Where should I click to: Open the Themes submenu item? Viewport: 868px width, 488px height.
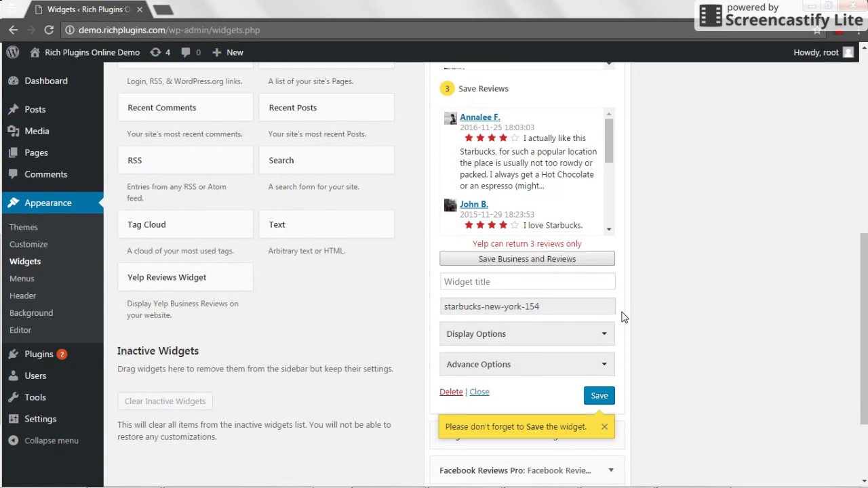(24, 227)
